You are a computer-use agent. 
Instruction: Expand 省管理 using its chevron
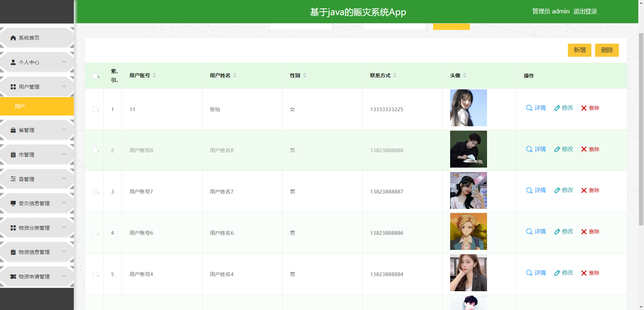(x=64, y=130)
